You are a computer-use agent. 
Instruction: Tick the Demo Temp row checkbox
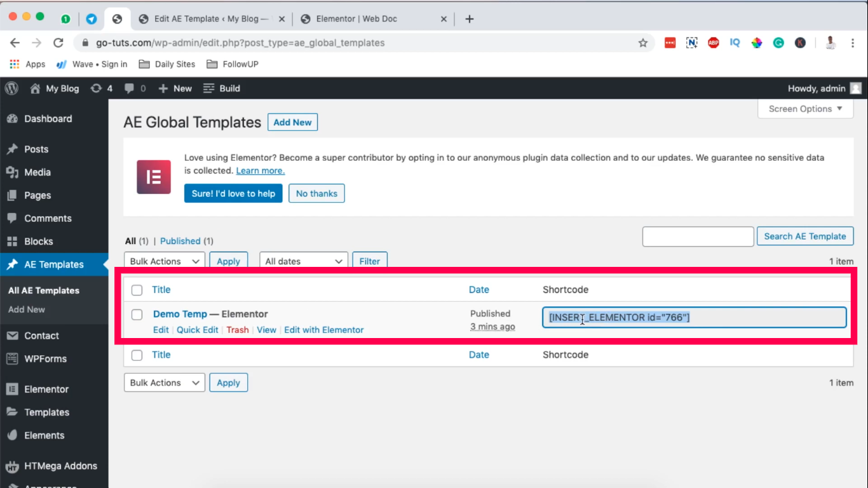tap(137, 315)
